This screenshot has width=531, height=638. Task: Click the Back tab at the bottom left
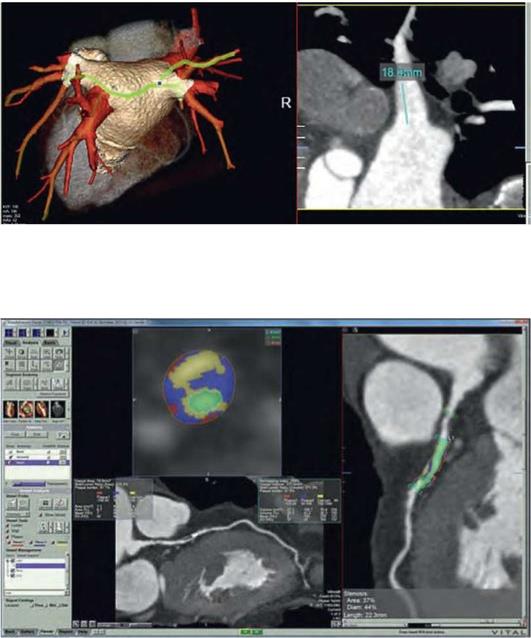9,631
